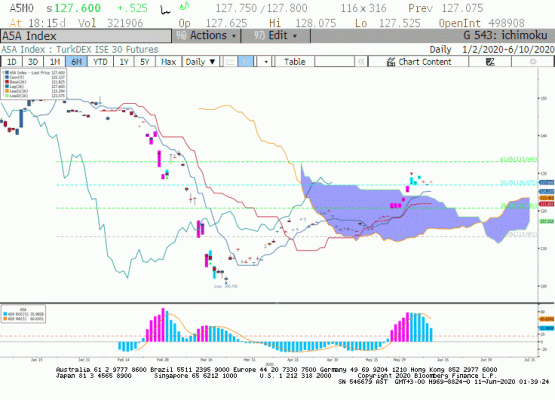This screenshot has height=400, width=555.
Task: Click the last price 127.600
Action: [x=78, y=8]
